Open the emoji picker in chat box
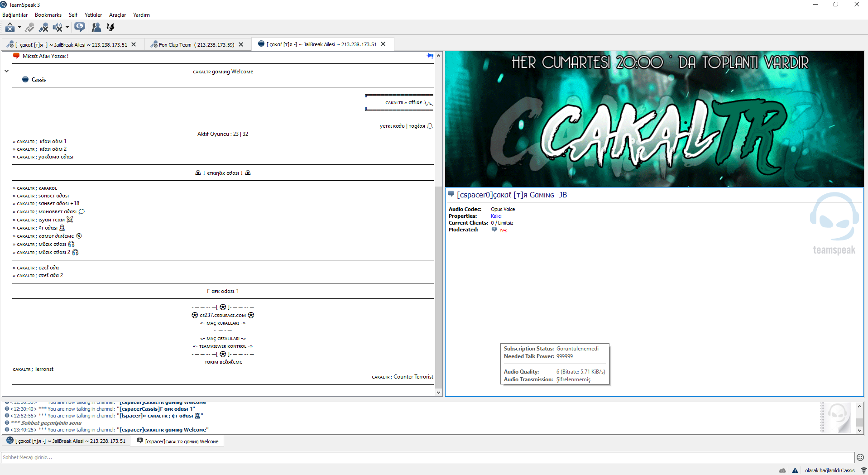 pyautogui.click(x=860, y=457)
